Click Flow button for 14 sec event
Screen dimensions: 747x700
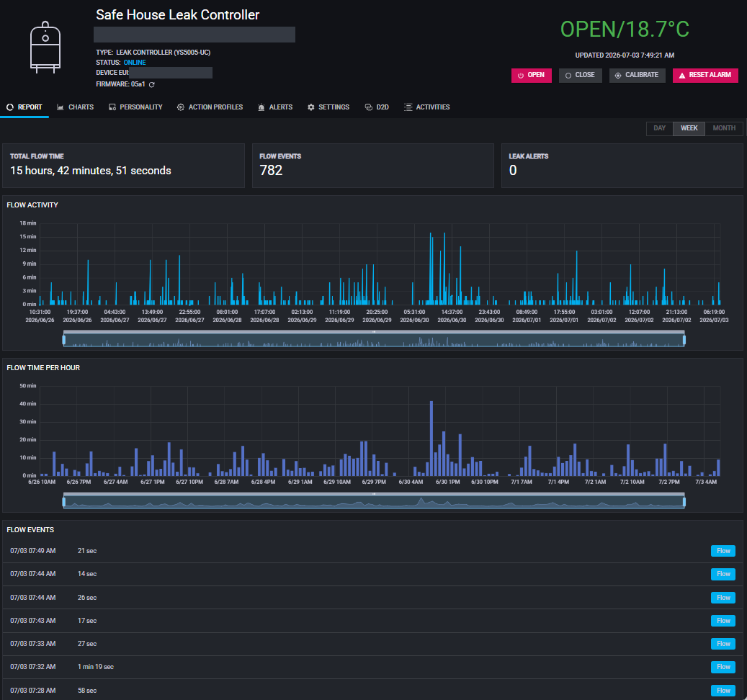[723, 574]
